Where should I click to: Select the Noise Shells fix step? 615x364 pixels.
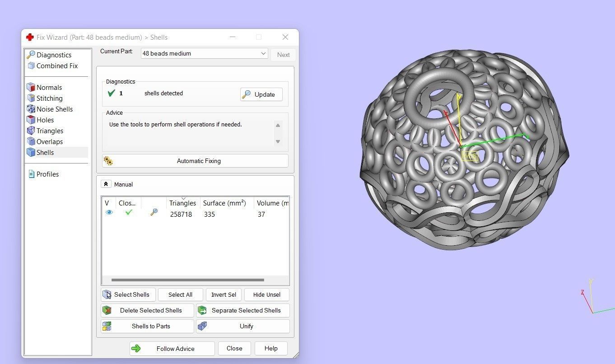(x=50, y=109)
